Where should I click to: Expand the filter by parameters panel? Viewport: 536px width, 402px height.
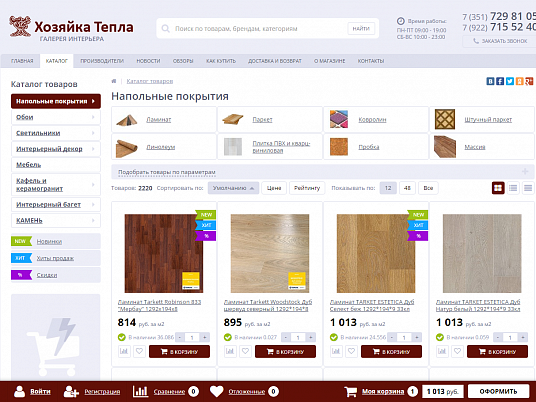click(x=525, y=172)
